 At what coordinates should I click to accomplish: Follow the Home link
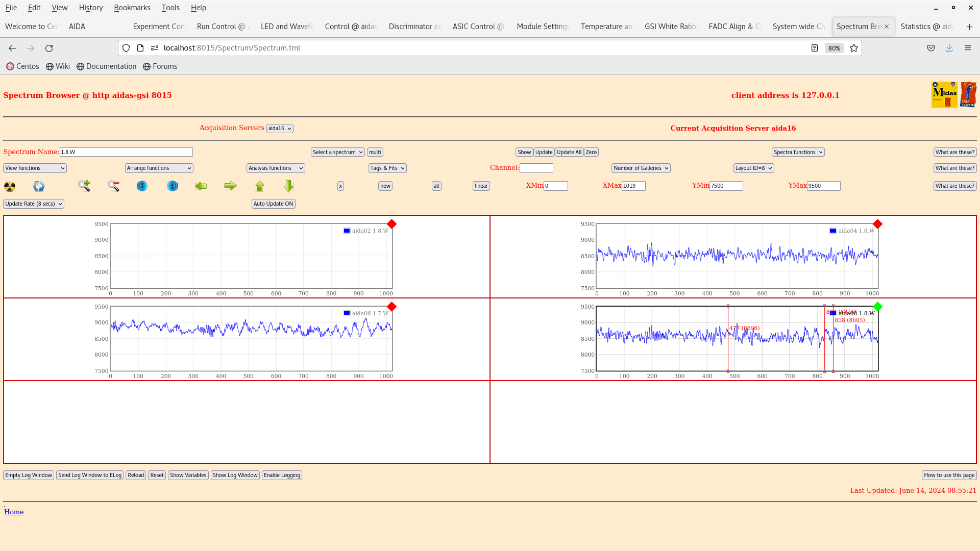(14, 512)
